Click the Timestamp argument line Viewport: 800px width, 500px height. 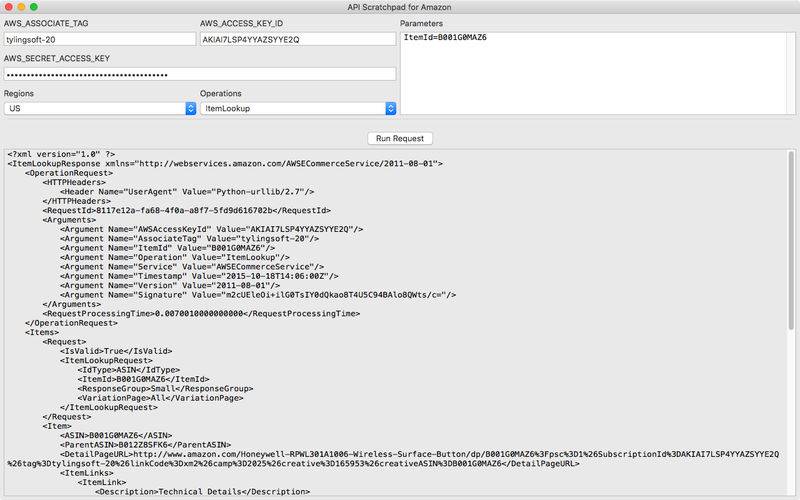pos(199,276)
